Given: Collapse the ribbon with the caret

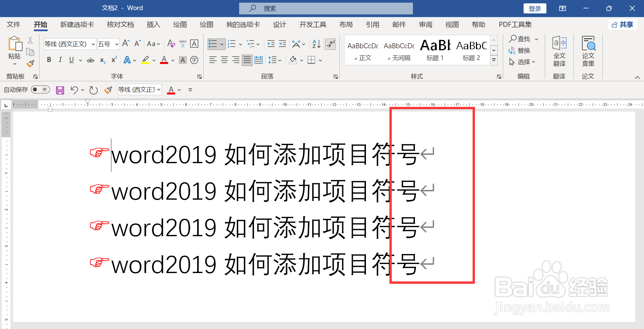Looking at the screenshot, I should click(637, 77).
